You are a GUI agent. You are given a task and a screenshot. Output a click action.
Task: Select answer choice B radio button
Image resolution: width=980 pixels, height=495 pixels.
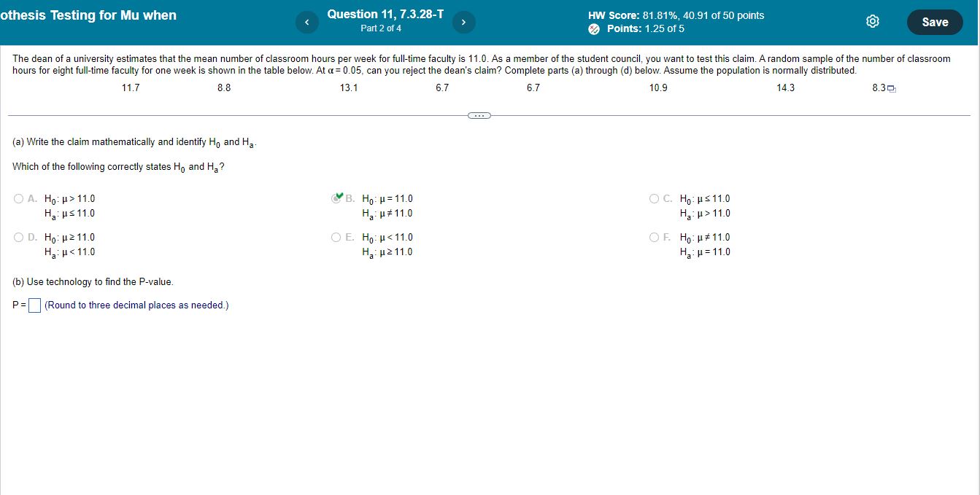(x=336, y=198)
